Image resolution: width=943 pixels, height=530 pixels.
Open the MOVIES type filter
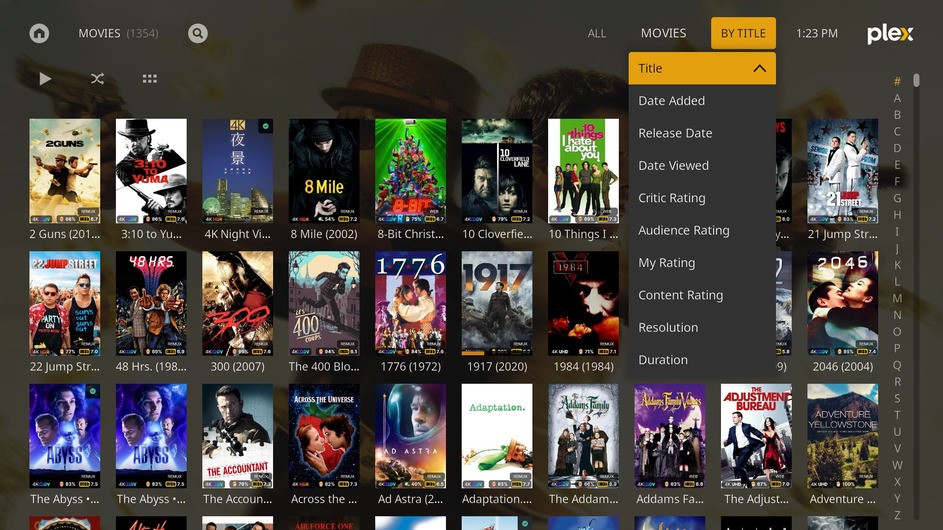[x=663, y=33]
